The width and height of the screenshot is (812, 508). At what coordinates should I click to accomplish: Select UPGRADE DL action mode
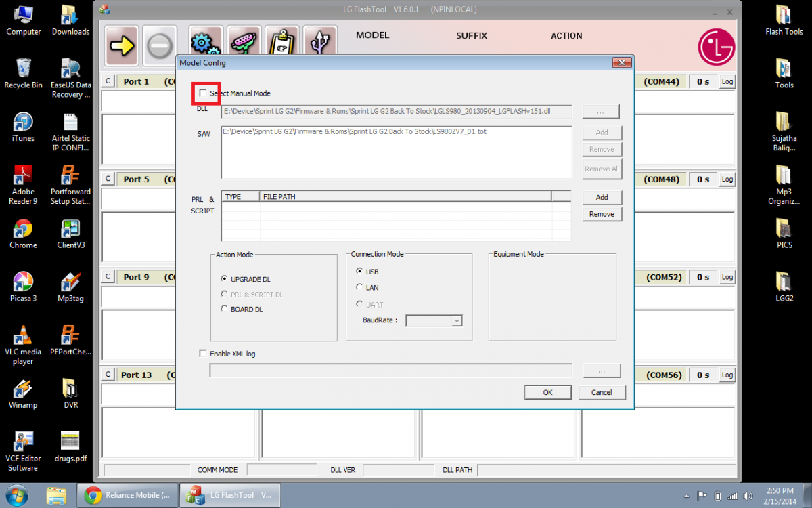(225, 279)
